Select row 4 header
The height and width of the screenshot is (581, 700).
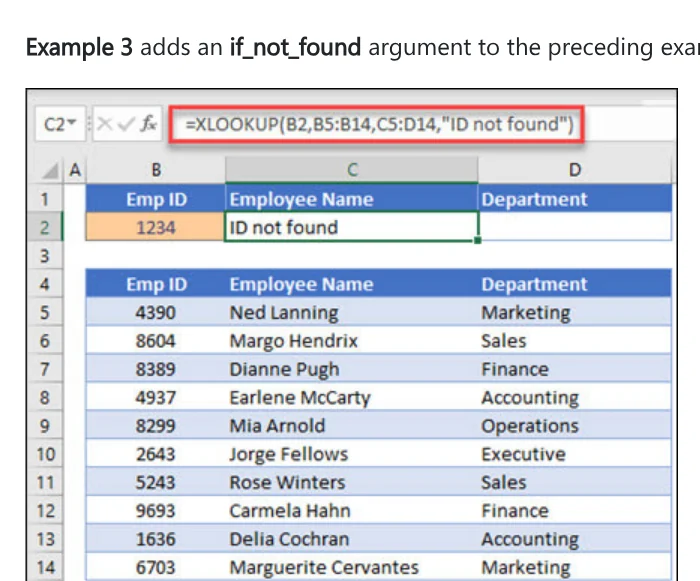pos(45,284)
